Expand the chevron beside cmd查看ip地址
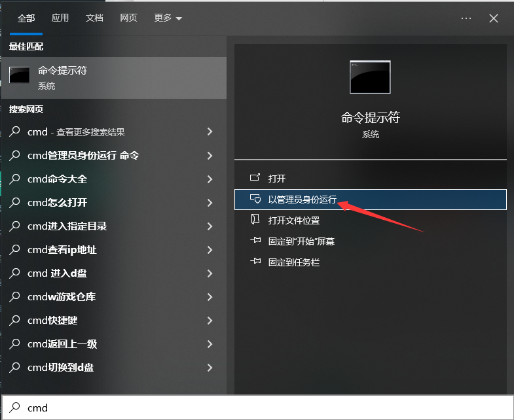The image size is (514, 420). pyautogui.click(x=210, y=250)
